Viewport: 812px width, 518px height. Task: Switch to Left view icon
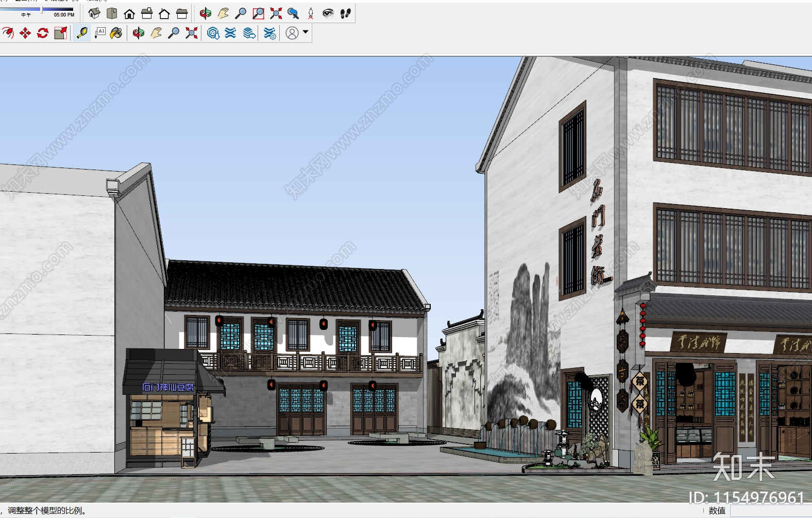pyautogui.click(x=182, y=13)
